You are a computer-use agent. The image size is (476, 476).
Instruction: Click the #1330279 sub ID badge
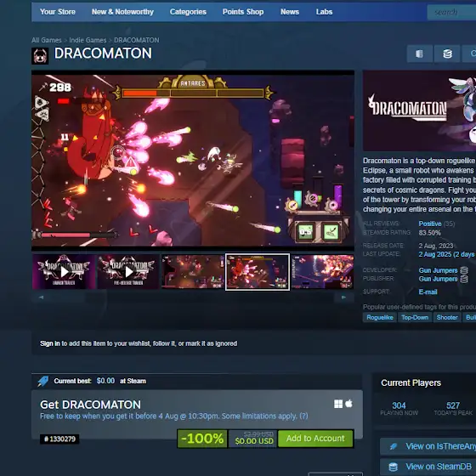click(59, 439)
